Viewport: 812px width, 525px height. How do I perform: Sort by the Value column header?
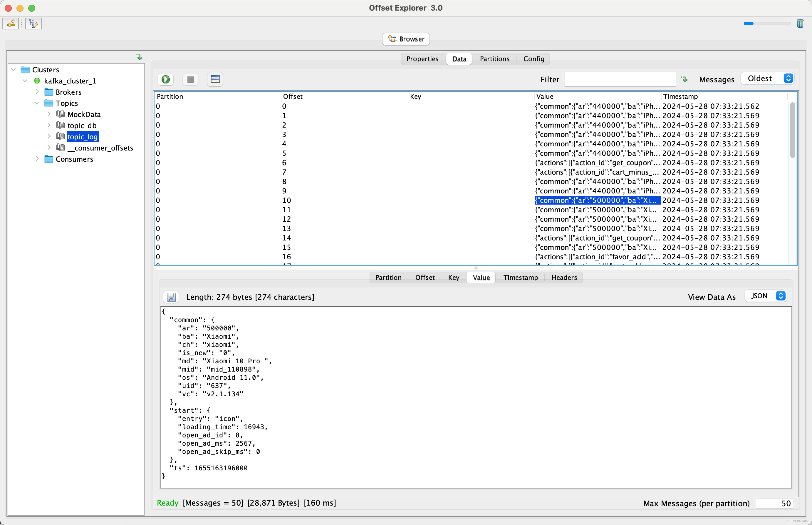click(598, 96)
